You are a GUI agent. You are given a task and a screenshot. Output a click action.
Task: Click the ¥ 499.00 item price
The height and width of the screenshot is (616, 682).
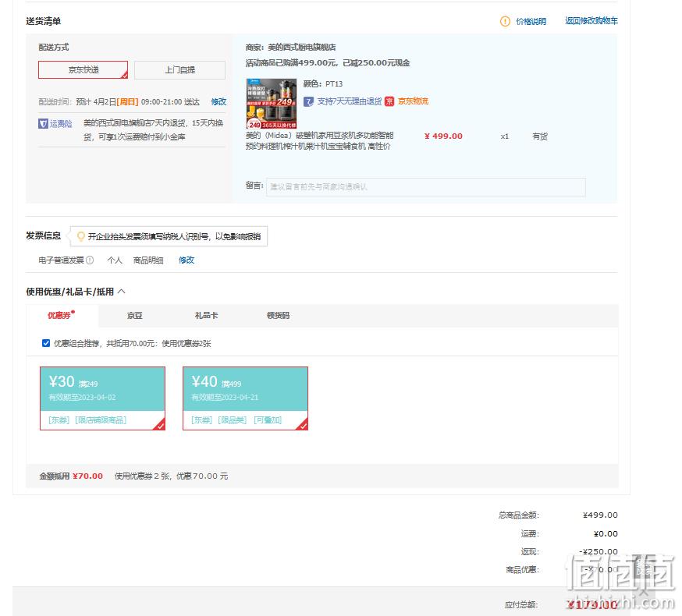click(x=443, y=136)
